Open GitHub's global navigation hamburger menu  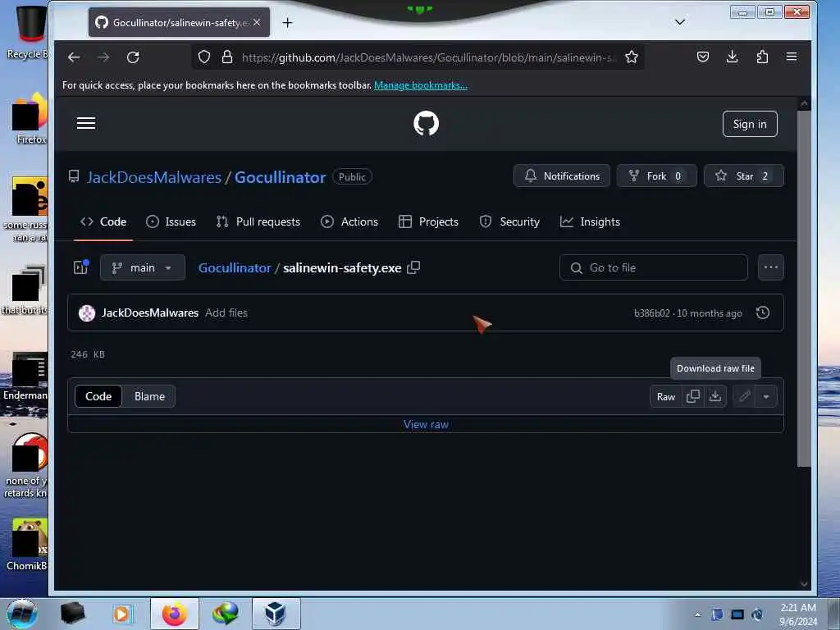(85, 124)
